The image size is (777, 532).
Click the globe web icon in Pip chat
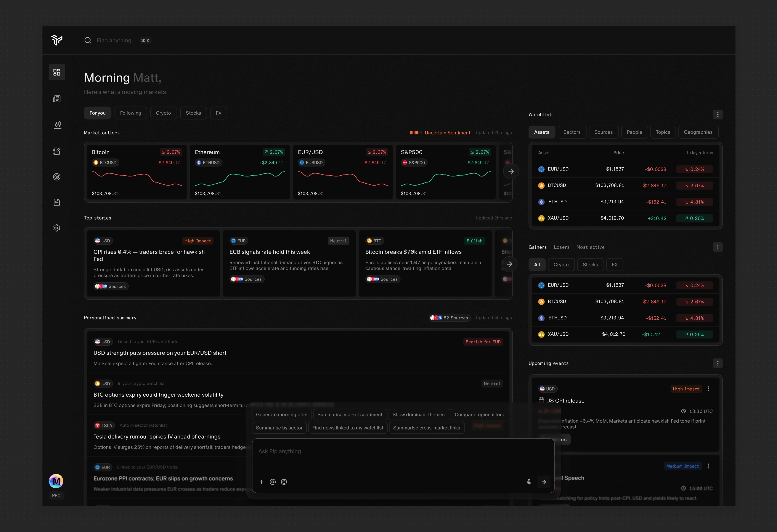[284, 482]
